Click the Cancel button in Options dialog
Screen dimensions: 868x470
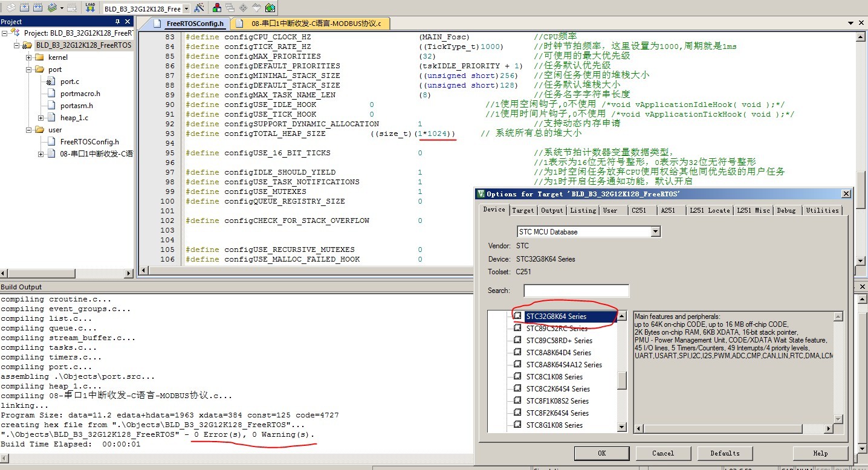pos(663,453)
